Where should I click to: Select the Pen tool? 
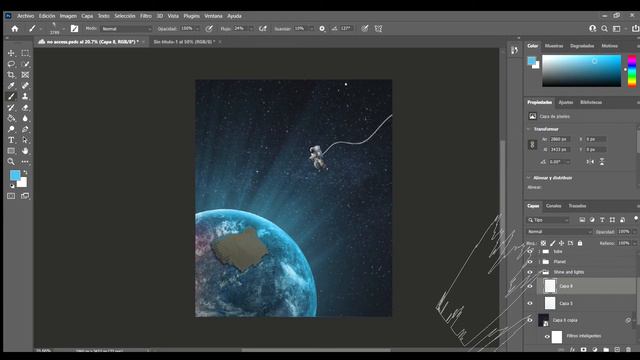coord(25,129)
